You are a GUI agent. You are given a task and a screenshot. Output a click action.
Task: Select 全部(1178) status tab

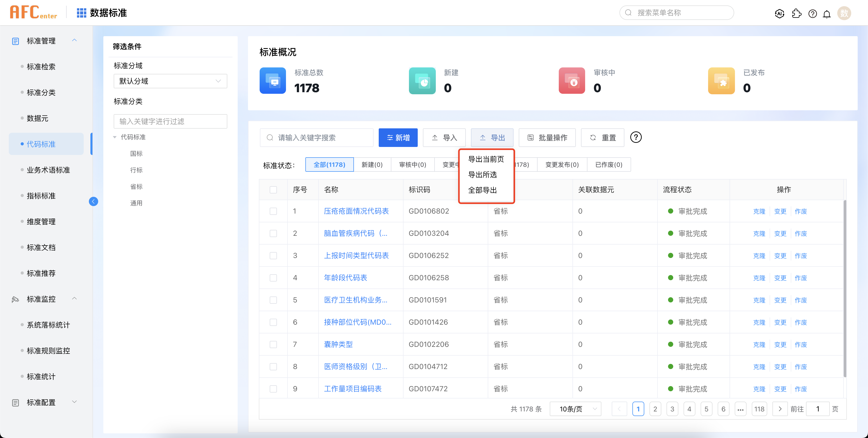coord(329,165)
